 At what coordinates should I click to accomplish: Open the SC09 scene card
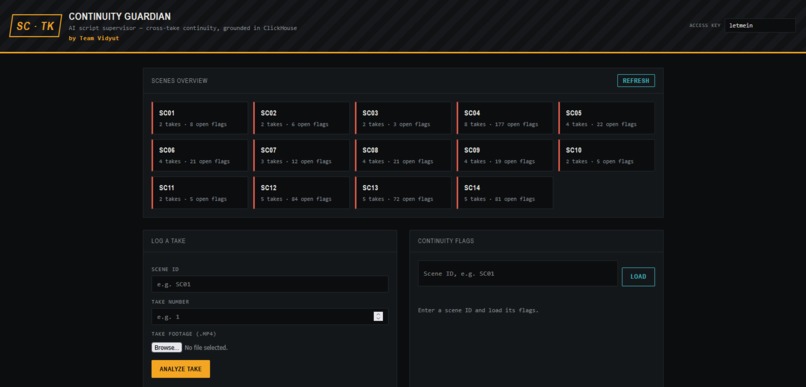coord(505,155)
